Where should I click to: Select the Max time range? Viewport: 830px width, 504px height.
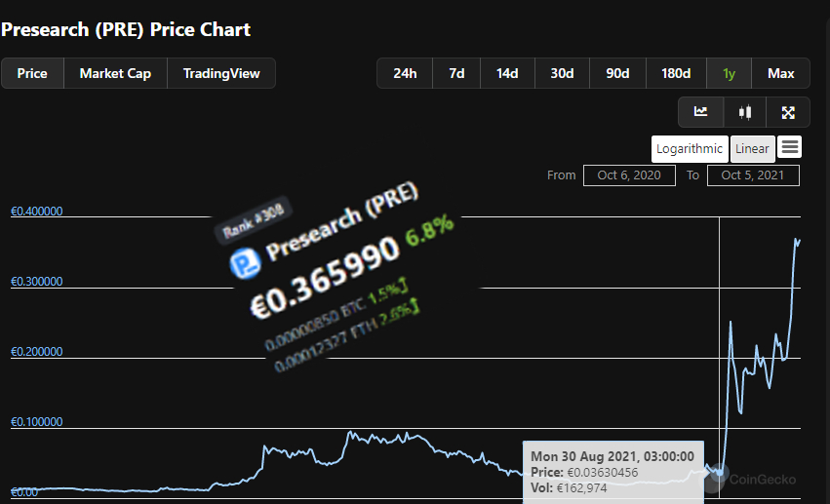(780, 74)
